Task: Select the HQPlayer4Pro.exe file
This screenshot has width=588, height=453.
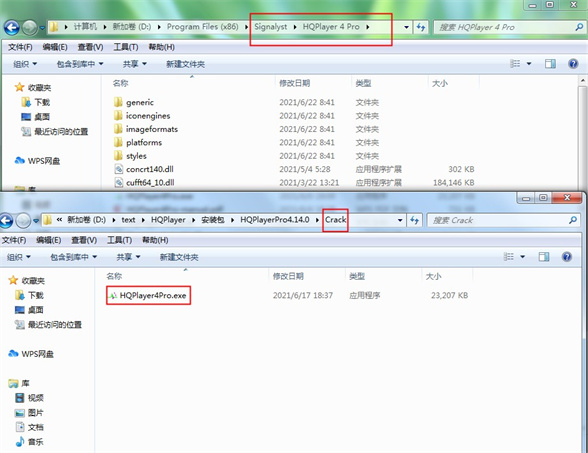Action: point(148,296)
